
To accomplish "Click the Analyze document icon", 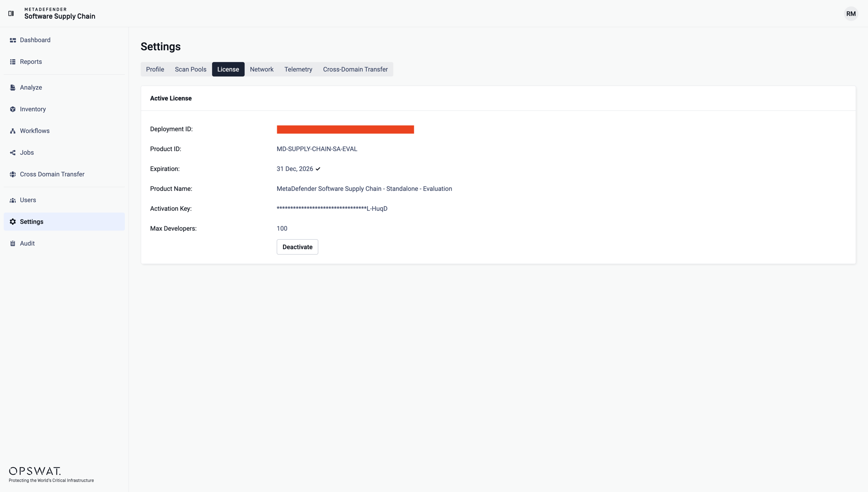I will pyautogui.click(x=13, y=88).
